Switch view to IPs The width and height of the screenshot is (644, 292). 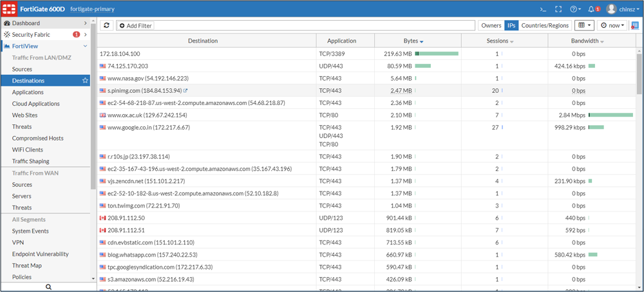[511, 26]
